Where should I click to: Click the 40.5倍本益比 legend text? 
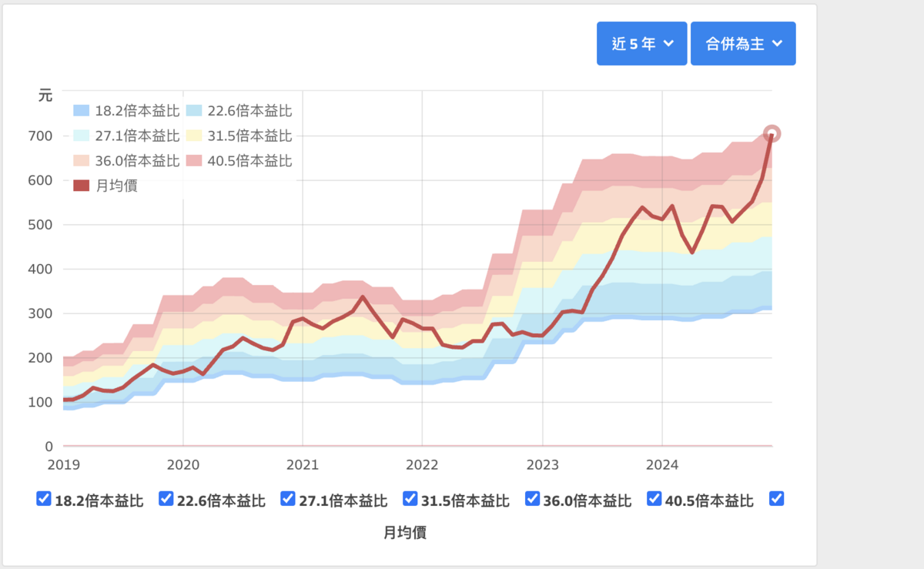(249, 161)
